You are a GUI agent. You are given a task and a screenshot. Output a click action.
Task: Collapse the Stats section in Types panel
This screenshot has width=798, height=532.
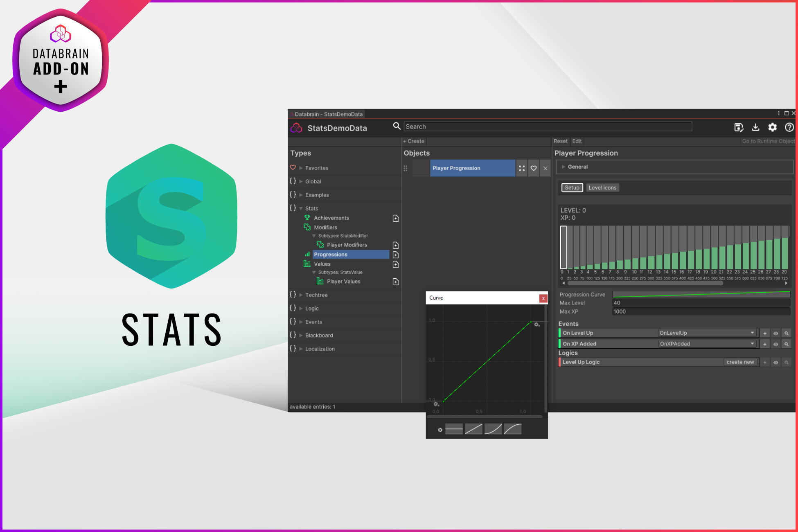301,208
